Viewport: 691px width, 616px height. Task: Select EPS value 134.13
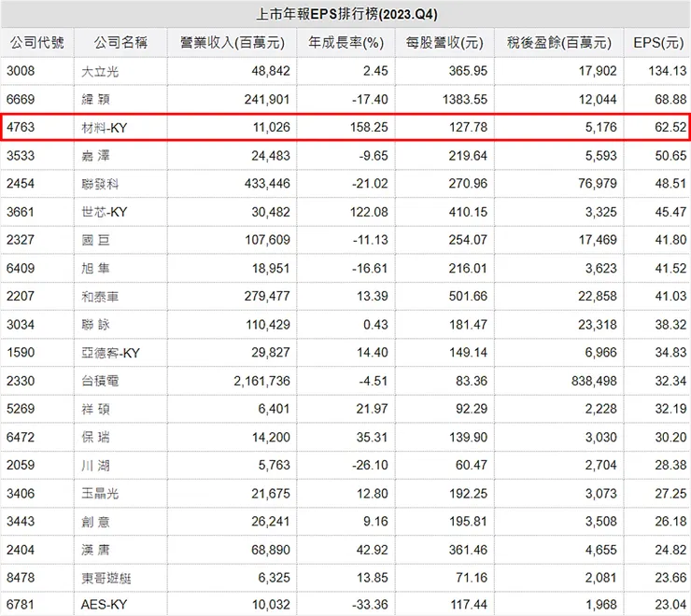coord(668,71)
